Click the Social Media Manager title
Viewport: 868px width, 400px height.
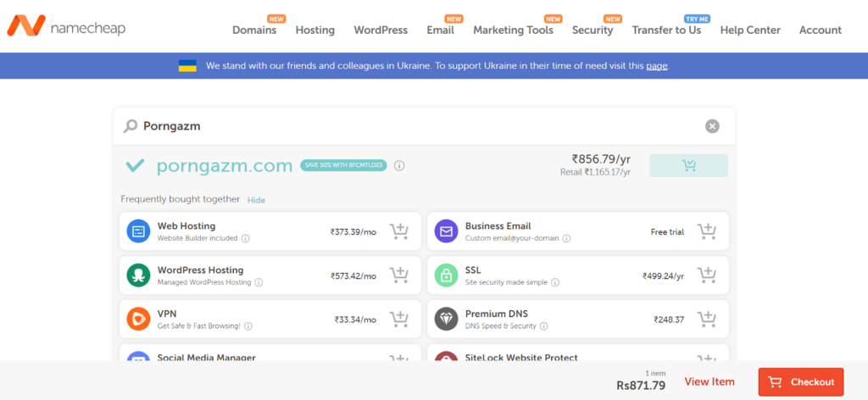(x=207, y=358)
